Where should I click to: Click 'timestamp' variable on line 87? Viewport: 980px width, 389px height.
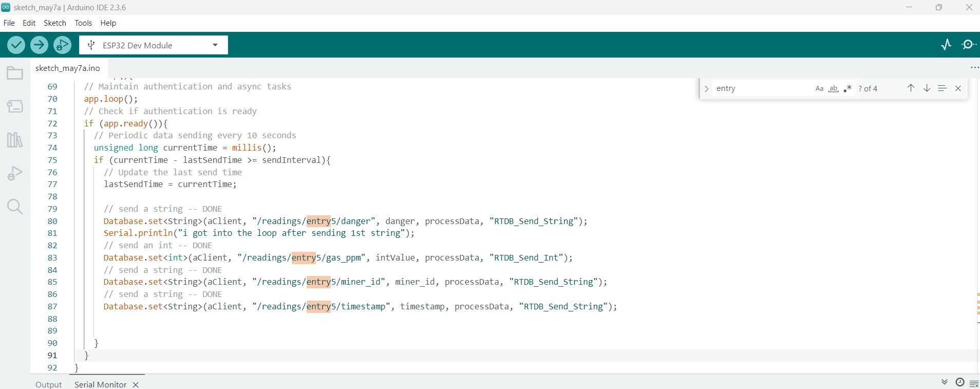(422, 306)
